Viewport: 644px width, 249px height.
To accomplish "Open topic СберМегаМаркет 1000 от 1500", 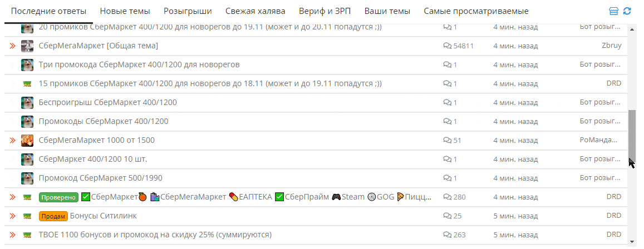I will click(96, 140).
